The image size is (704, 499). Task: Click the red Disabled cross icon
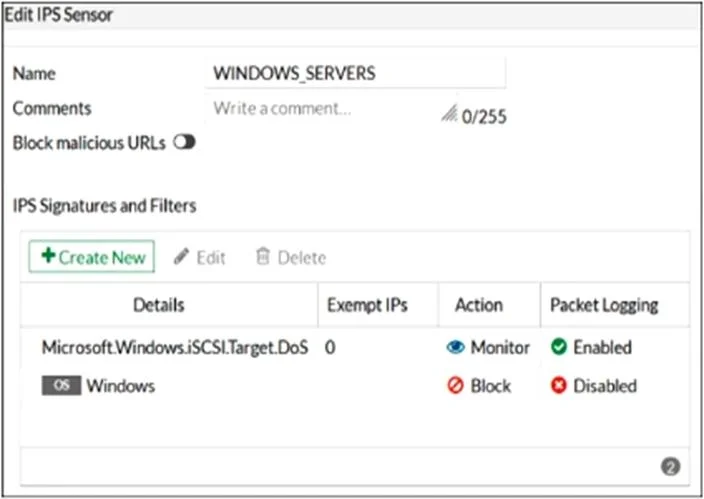click(559, 386)
